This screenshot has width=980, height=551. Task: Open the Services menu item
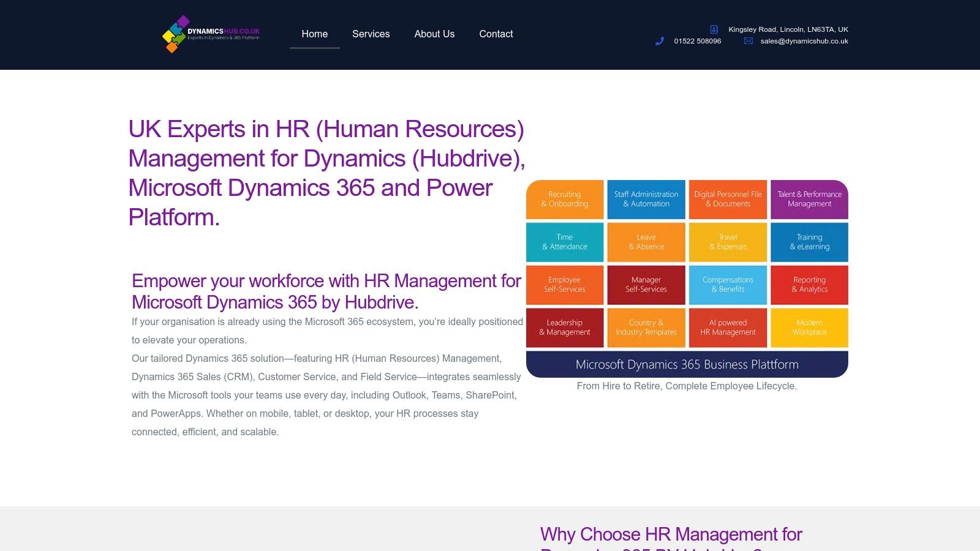[x=371, y=34]
